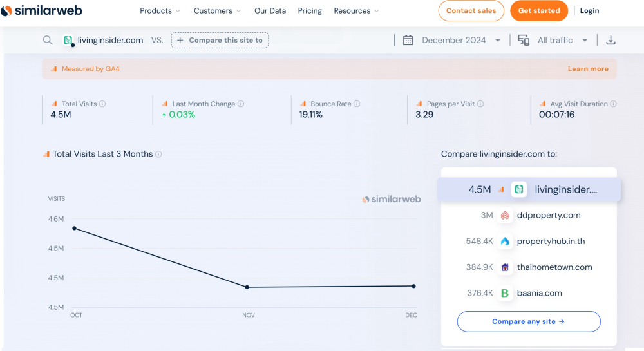This screenshot has width=644, height=351.
Task: Click info icon beside Avg Visit Duration
Action: pos(613,104)
